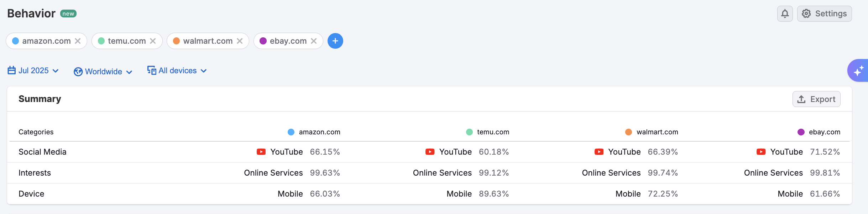This screenshot has height=214, width=868.
Task: Click the amazon.com blue color dot chip
Action: click(16, 41)
